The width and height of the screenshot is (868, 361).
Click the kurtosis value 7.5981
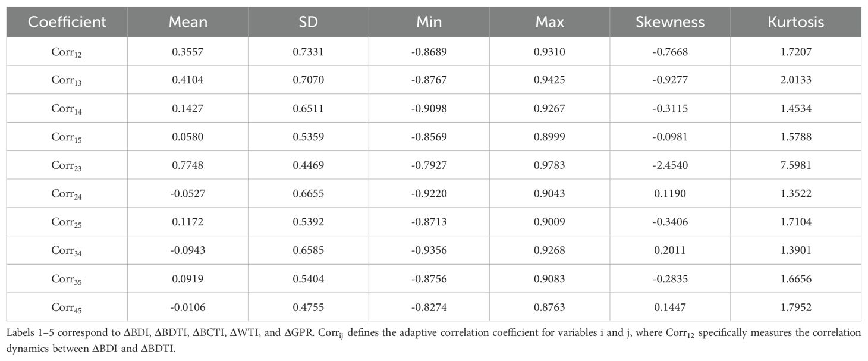795,165
